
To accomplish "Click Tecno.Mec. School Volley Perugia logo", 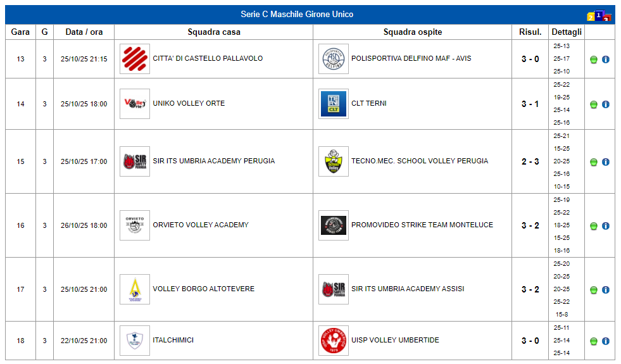I will click(334, 161).
